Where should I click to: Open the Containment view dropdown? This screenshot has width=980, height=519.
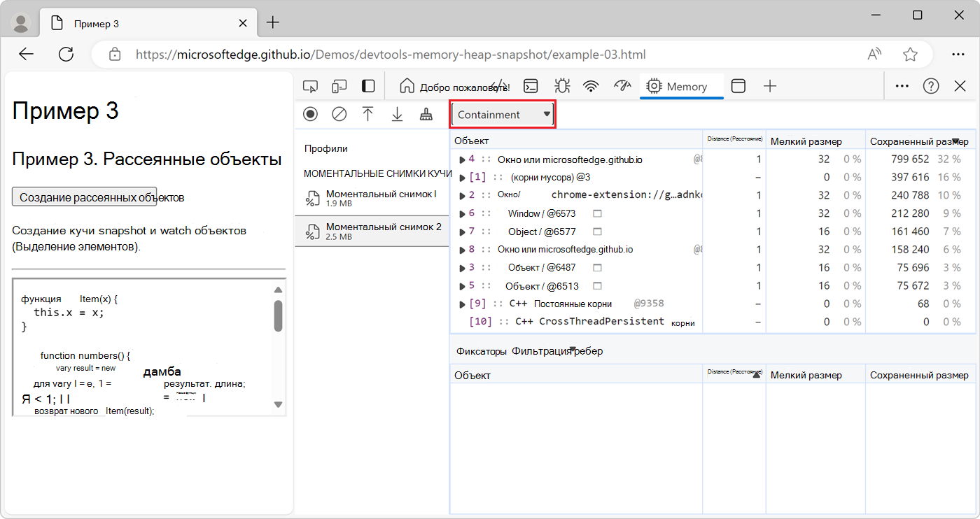pyautogui.click(x=503, y=115)
